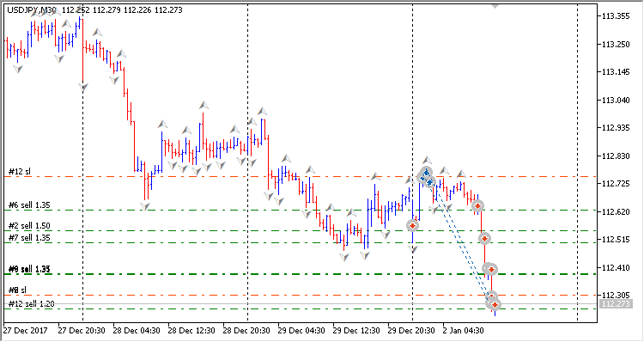This screenshot has height=342, width=644.
Task: Click the 112.410 price scale label
Action: pyautogui.click(x=616, y=268)
